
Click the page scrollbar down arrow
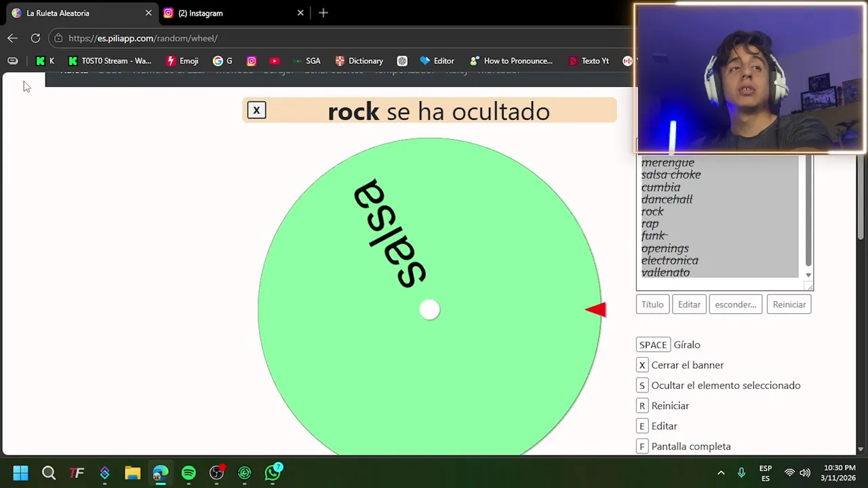[x=861, y=449]
